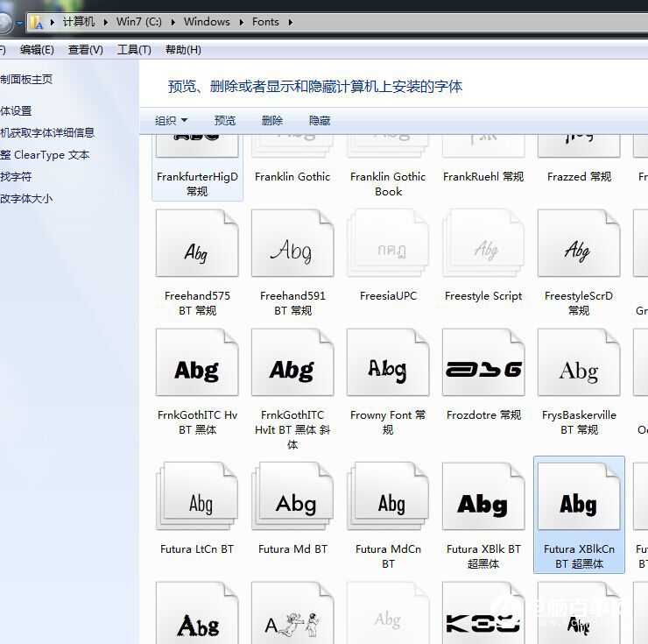This screenshot has height=644, width=648.
Task: Click 计算机 in the address bar
Action: coord(79,22)
